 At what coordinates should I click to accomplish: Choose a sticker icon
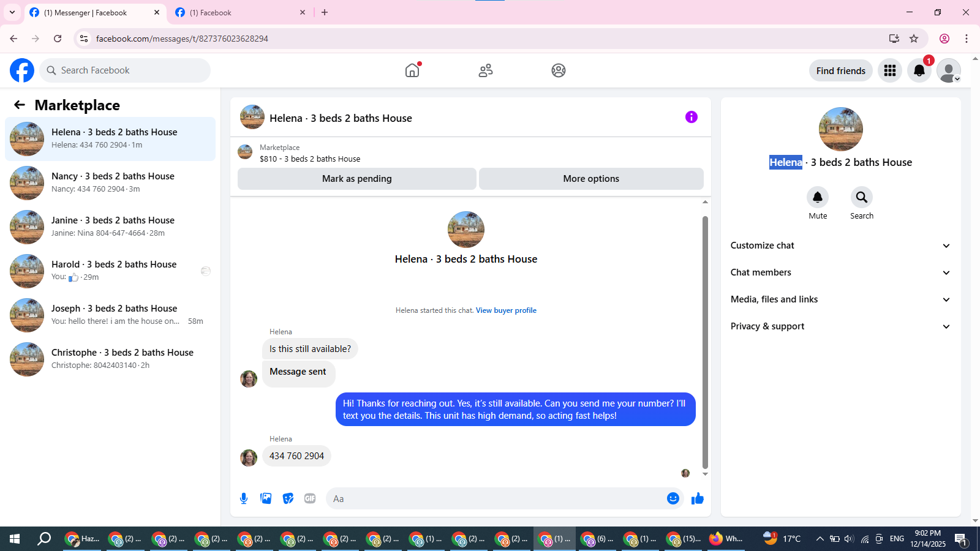point(288,498)
